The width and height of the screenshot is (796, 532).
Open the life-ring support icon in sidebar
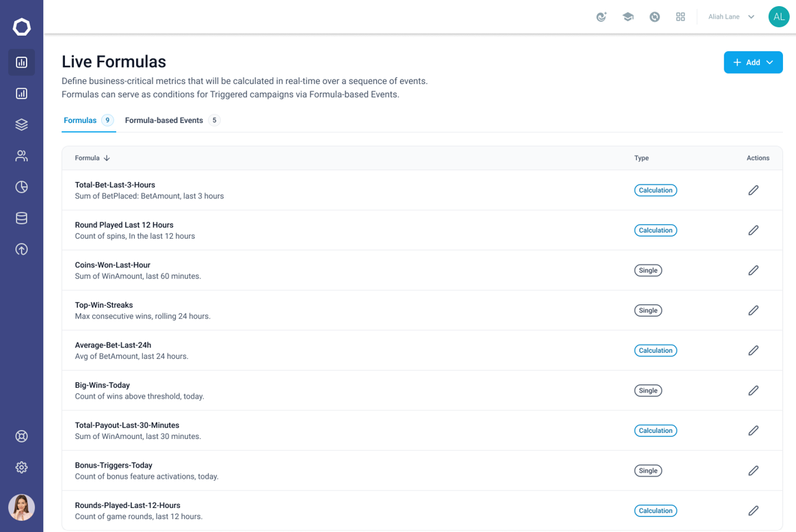pyautogui.click(x=21, y=436)
